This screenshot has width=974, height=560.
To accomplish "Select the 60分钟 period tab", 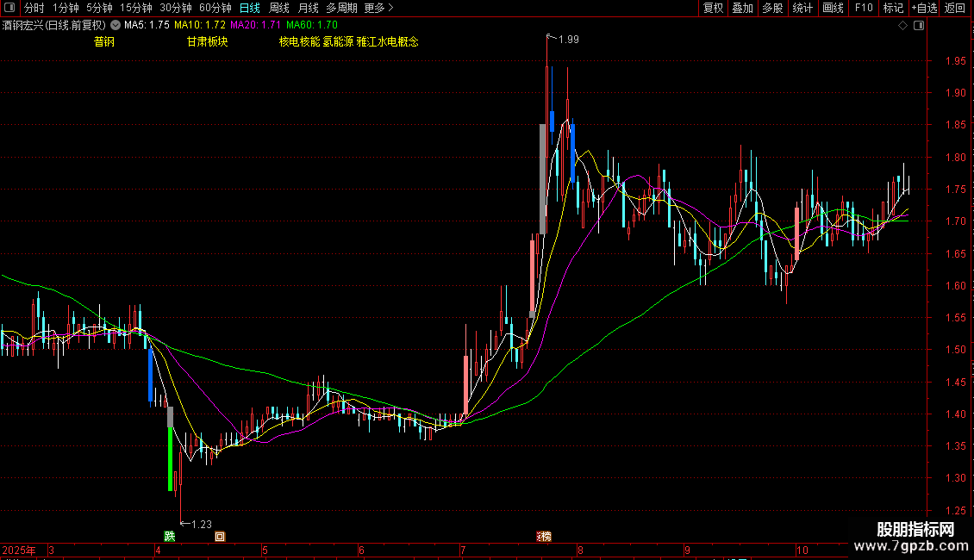I will click(215, 8).
